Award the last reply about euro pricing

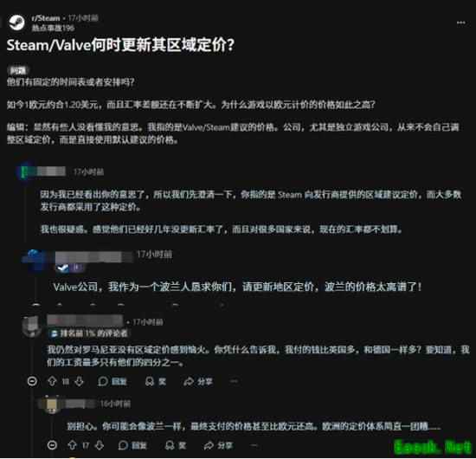175,445
